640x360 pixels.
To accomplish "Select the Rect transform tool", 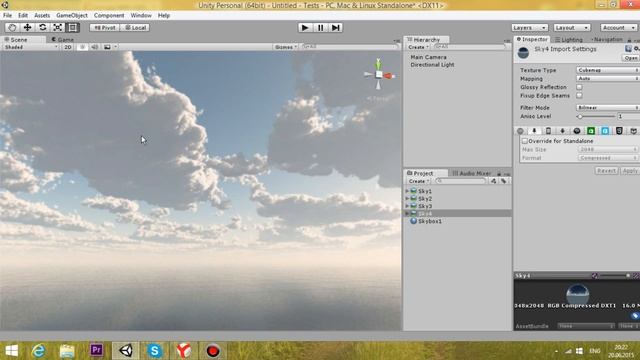I will click(x=73, y=28).
